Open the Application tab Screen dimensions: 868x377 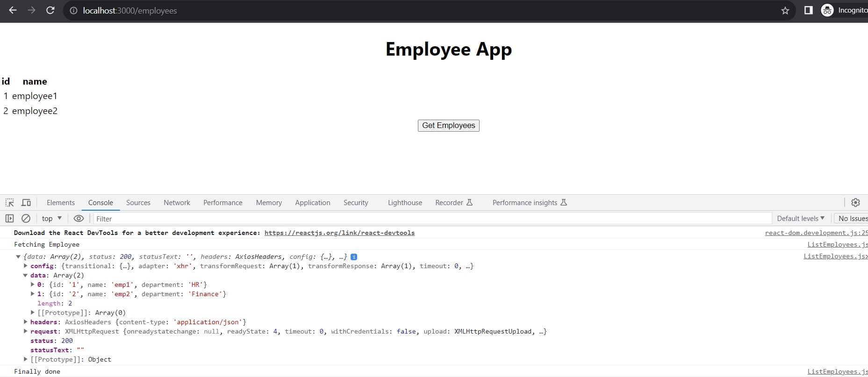pyautogui.click(x=313, y=202)
